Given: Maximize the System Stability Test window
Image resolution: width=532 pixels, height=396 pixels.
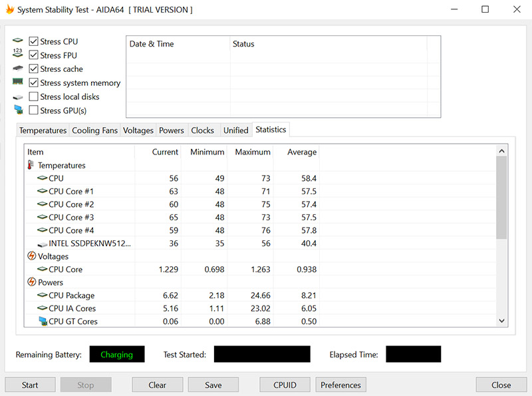Looking at the screenshot, I should [x=485, y=9].
